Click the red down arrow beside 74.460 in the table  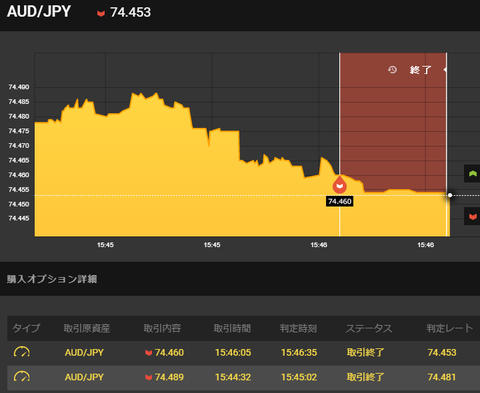click(x=149, y=353)
